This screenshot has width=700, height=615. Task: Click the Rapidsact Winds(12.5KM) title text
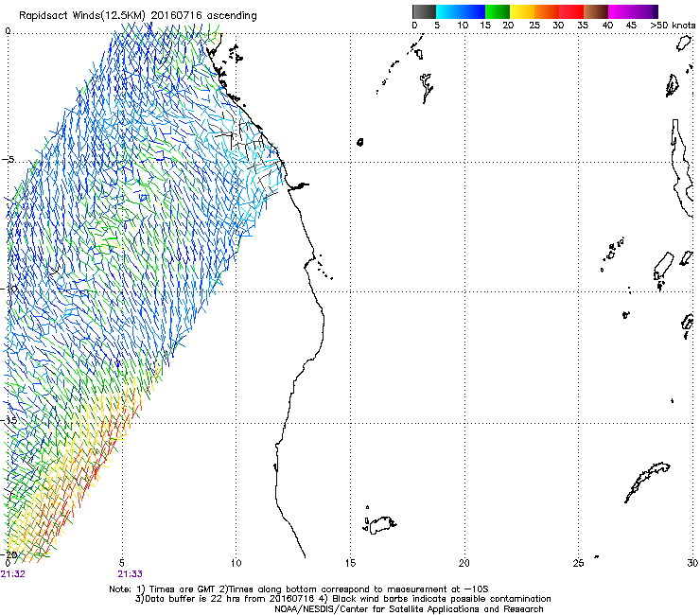point(137,16)
